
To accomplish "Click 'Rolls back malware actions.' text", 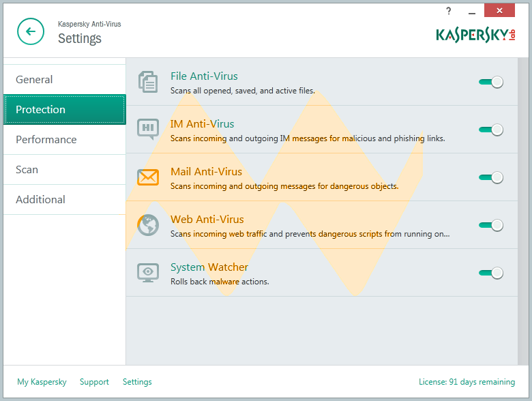I will [220, 282].
